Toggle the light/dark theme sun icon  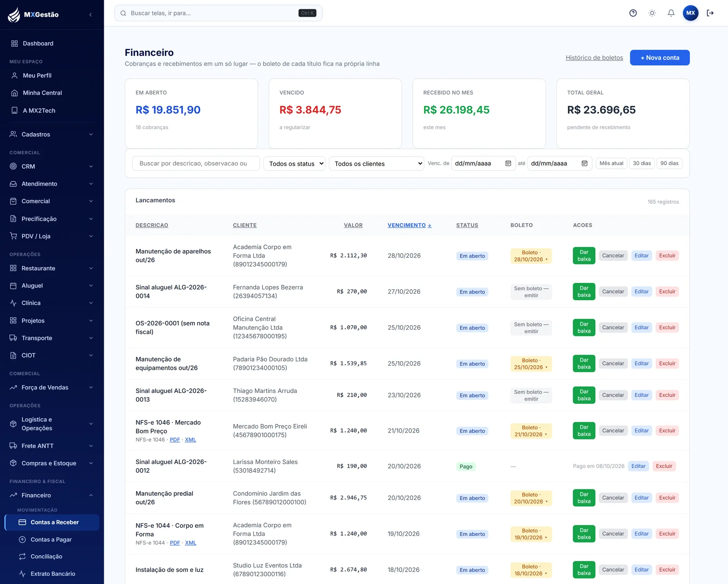[x=652, y=13]
